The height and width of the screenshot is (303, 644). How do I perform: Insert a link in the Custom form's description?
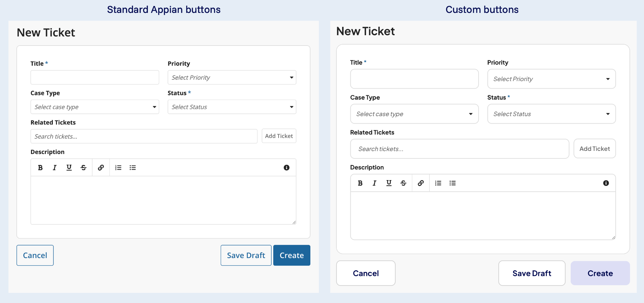point(421,183)
